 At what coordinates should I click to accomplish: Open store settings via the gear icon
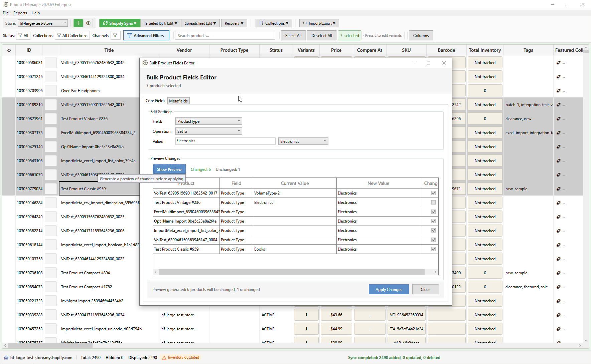[x=88, y=23]
